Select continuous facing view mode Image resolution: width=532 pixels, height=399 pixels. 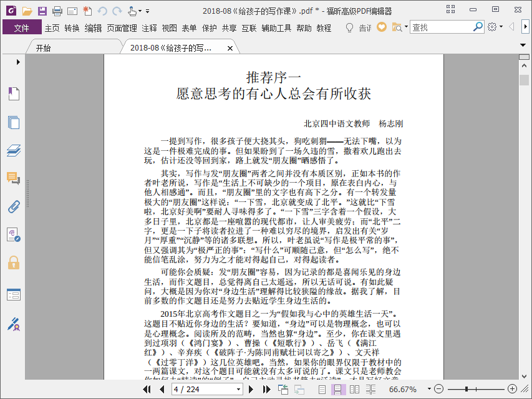pyautogui.click(x=371, y=390)
